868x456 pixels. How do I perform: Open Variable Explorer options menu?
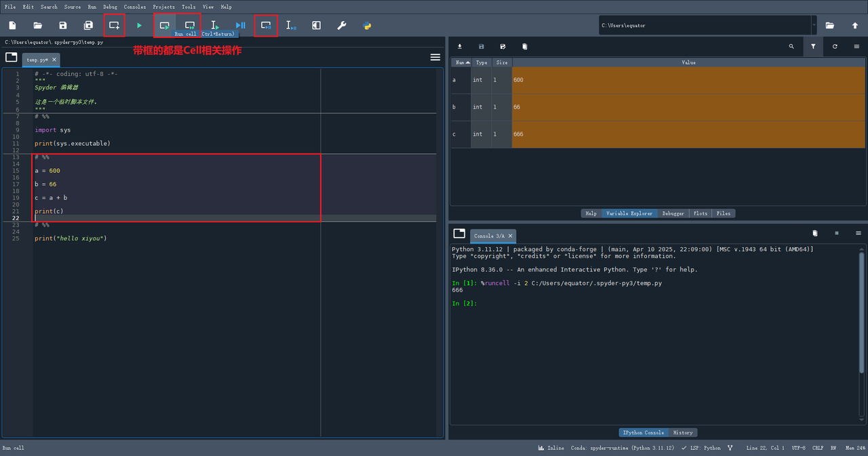(857, 47)
